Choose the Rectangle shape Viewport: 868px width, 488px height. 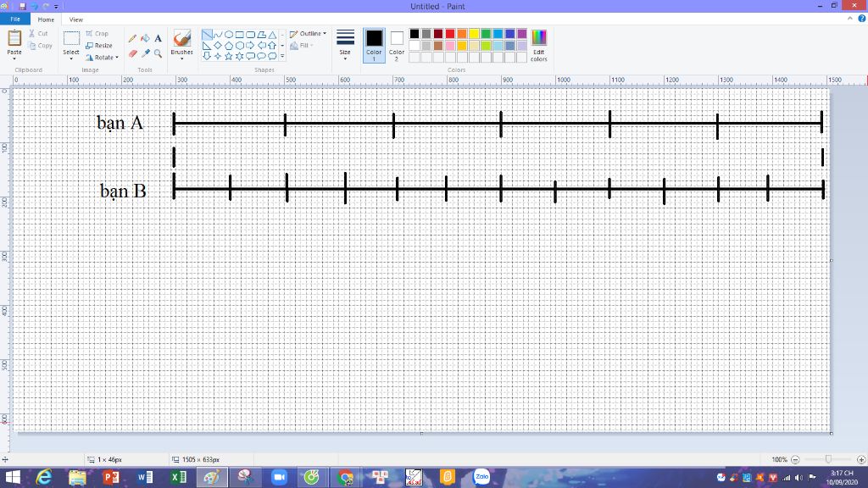[240, 34]
